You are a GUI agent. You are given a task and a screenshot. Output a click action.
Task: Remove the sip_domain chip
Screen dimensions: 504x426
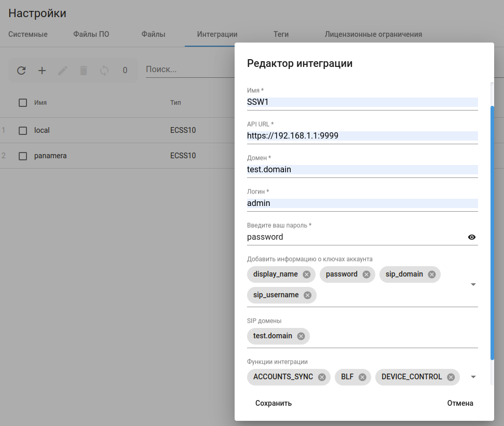432,274
